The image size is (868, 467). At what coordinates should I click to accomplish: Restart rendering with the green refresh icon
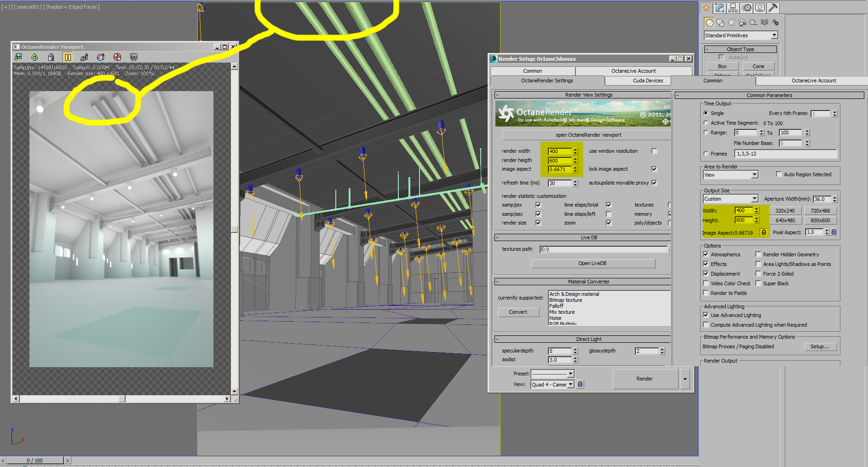point(34,57)
